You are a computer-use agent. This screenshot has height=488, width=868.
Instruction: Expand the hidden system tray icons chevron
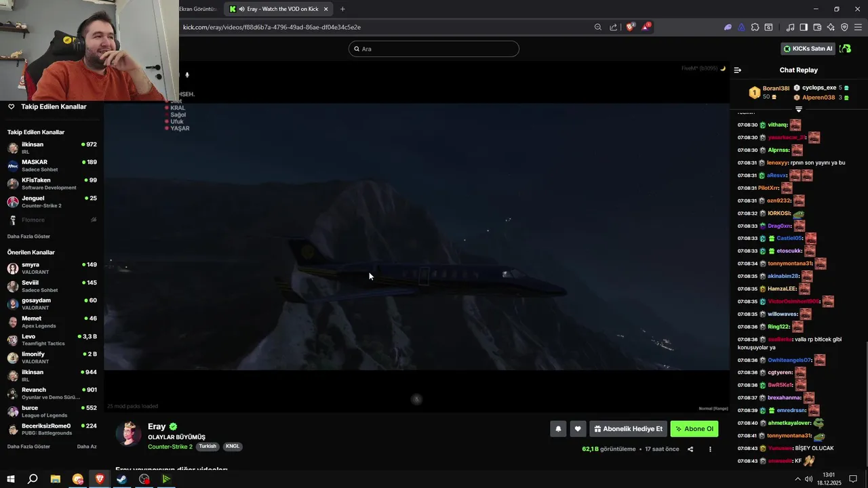click(x=797, y=479)
